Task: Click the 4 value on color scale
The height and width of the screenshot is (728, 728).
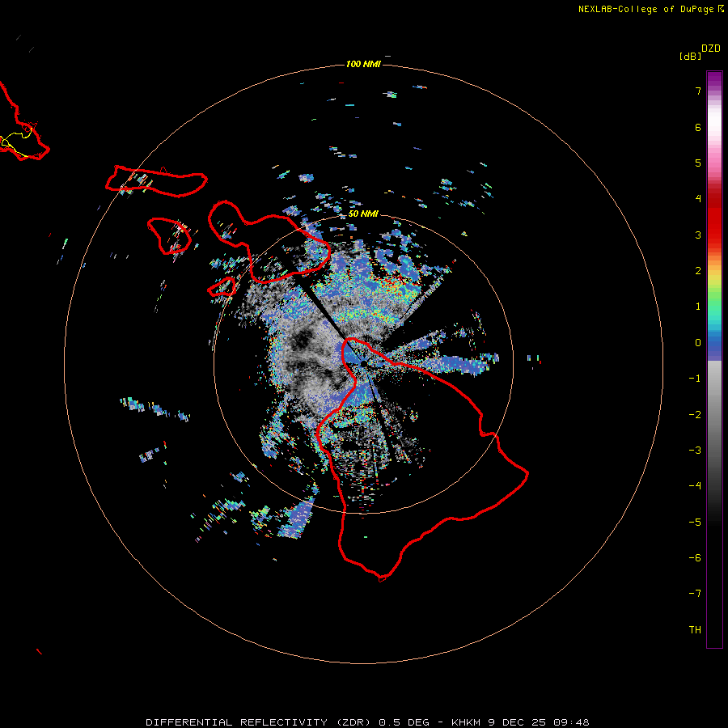Action: [x=698, y=199]
